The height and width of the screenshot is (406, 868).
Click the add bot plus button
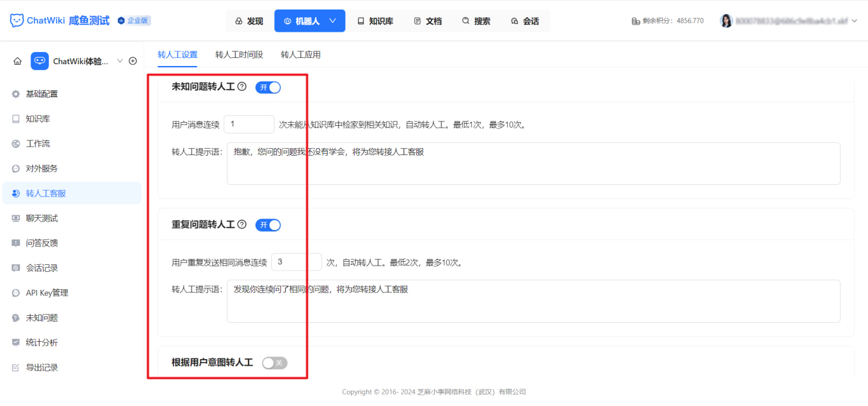click(132, 60)
